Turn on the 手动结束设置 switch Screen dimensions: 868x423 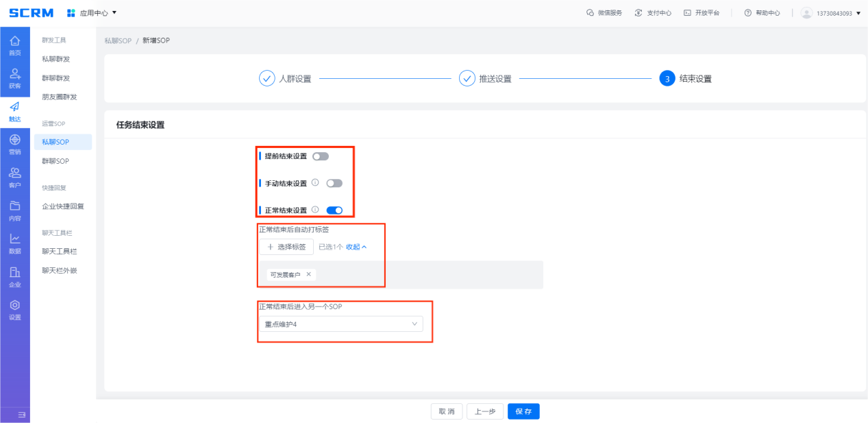(334, 183)
